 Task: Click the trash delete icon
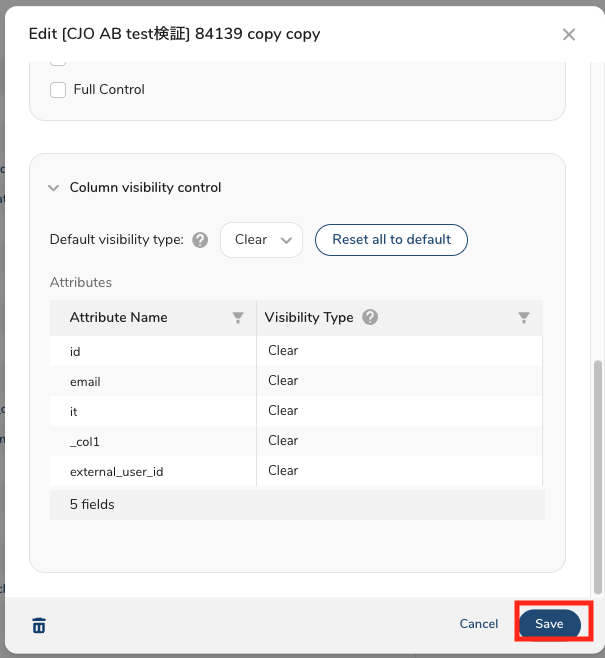(39, 626)
